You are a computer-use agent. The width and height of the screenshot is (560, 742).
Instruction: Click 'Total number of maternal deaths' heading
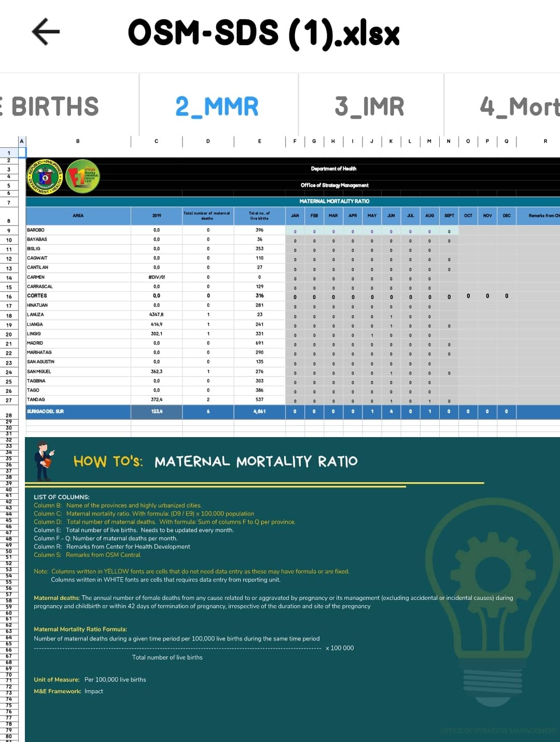coord(207,216)
